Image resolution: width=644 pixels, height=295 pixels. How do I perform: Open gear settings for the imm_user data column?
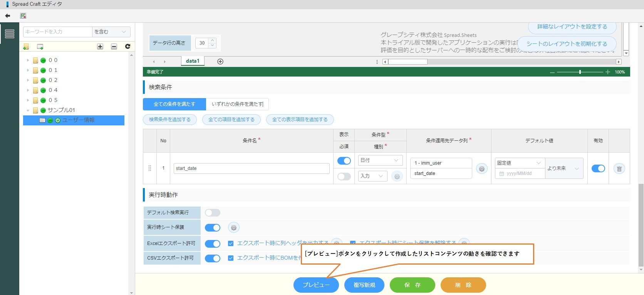point(481,168)
